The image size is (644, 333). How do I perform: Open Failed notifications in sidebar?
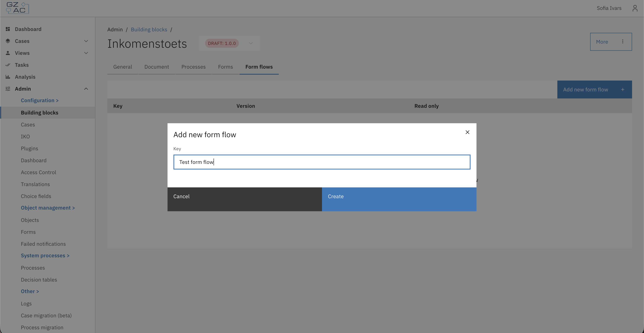click(x=43, y=244)
